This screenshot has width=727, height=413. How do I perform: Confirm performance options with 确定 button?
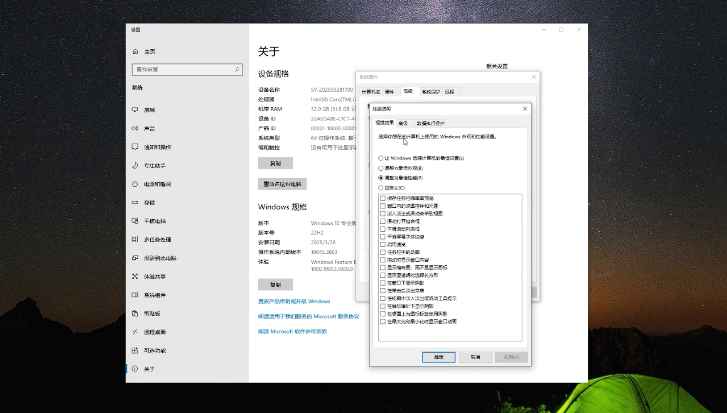coord(439,357)
